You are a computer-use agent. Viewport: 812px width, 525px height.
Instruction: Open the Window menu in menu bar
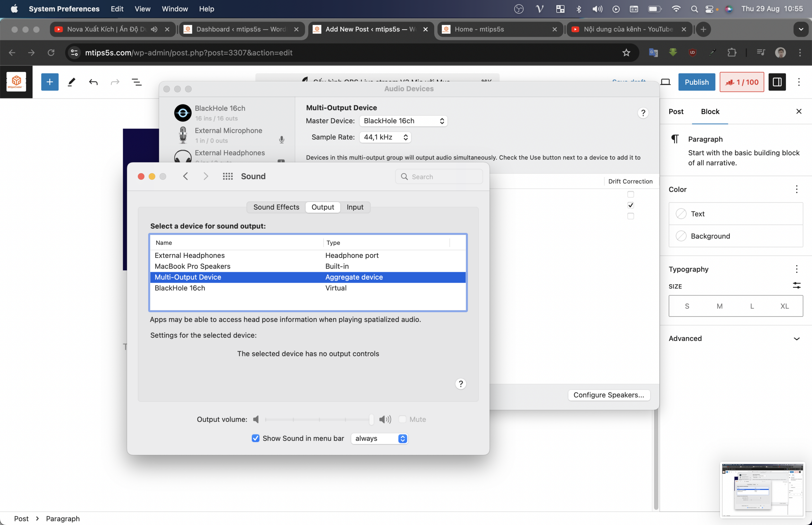[174, 9]
